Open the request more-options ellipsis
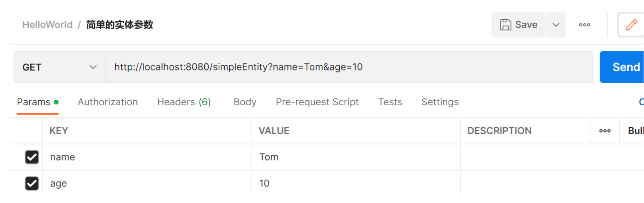The image size is (644, 203). pyautogui.click(x=584, y=25)
